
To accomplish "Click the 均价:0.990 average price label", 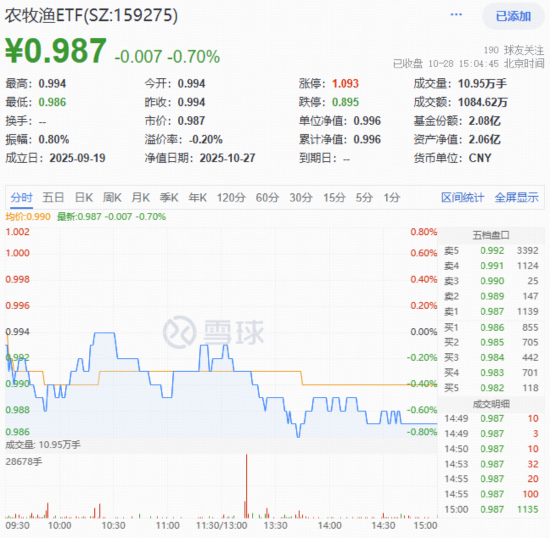I will click(28, 217).
